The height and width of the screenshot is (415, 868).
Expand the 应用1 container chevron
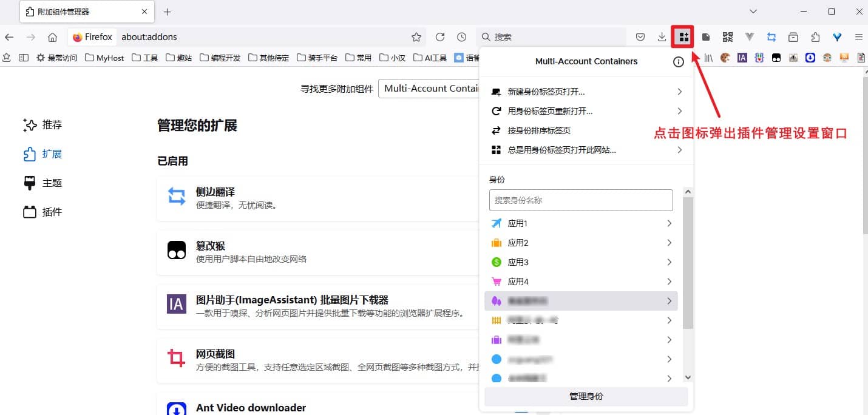point(669,223)
